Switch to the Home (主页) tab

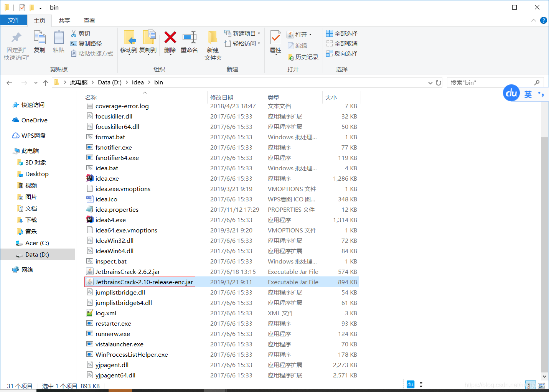pyautogui.click(x=40, y=21)
